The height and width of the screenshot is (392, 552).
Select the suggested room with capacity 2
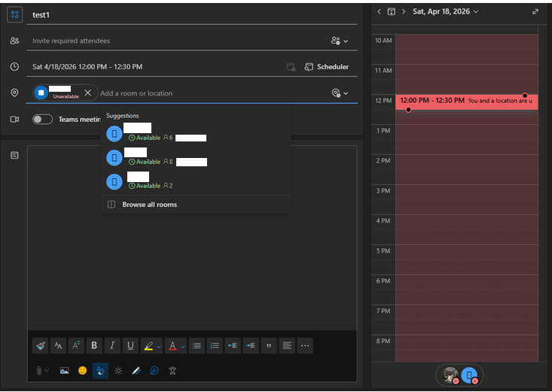(195, 181)
